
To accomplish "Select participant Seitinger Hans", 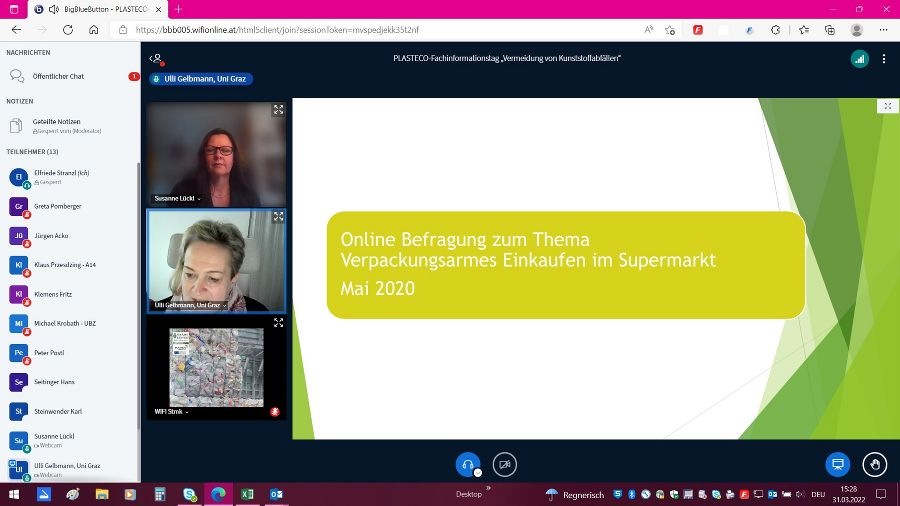I will (69, 382).
